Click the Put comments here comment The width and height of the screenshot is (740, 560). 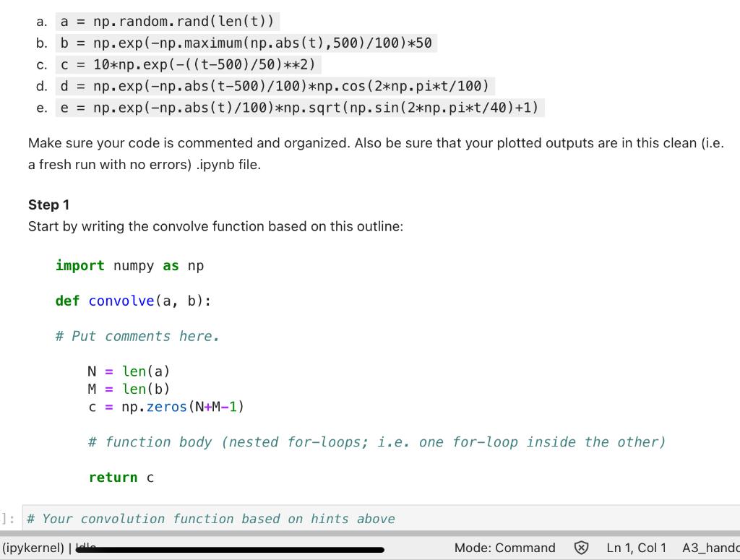(137, 336)
